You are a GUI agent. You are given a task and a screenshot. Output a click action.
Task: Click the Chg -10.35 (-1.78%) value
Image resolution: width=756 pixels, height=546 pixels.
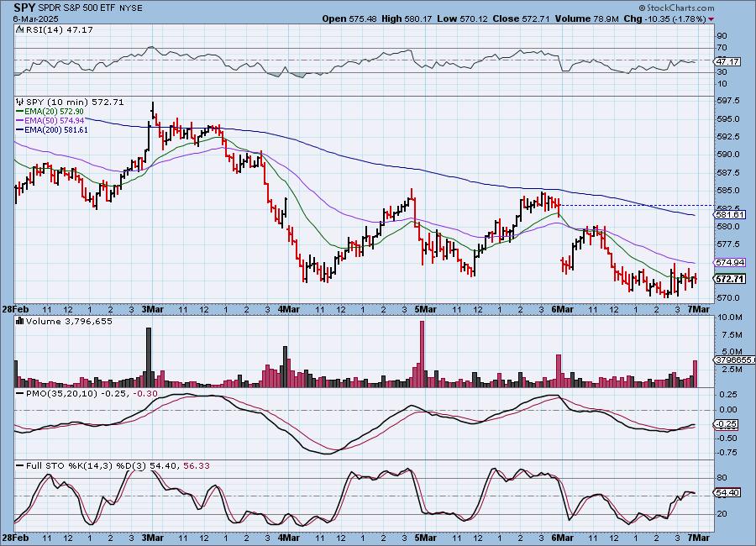[665, 18]
